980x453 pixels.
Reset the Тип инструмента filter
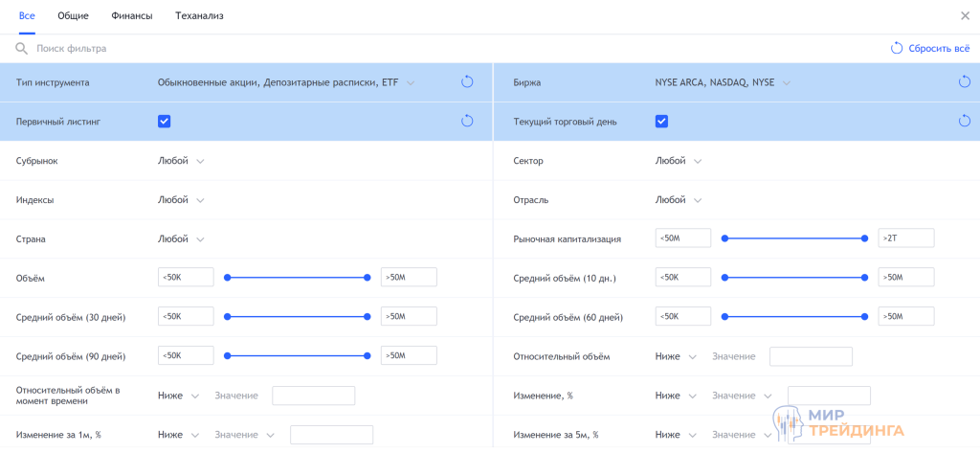click(x=467, y=82)
